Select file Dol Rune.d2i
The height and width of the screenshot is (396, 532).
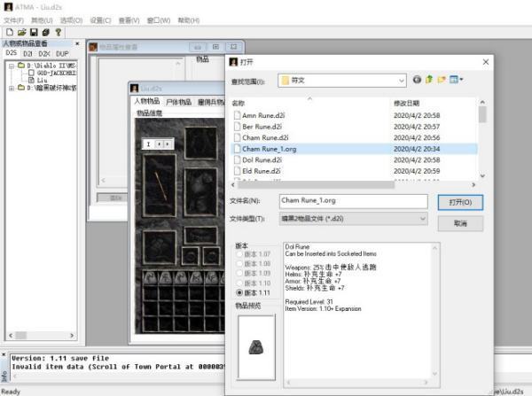pos(262,159)
